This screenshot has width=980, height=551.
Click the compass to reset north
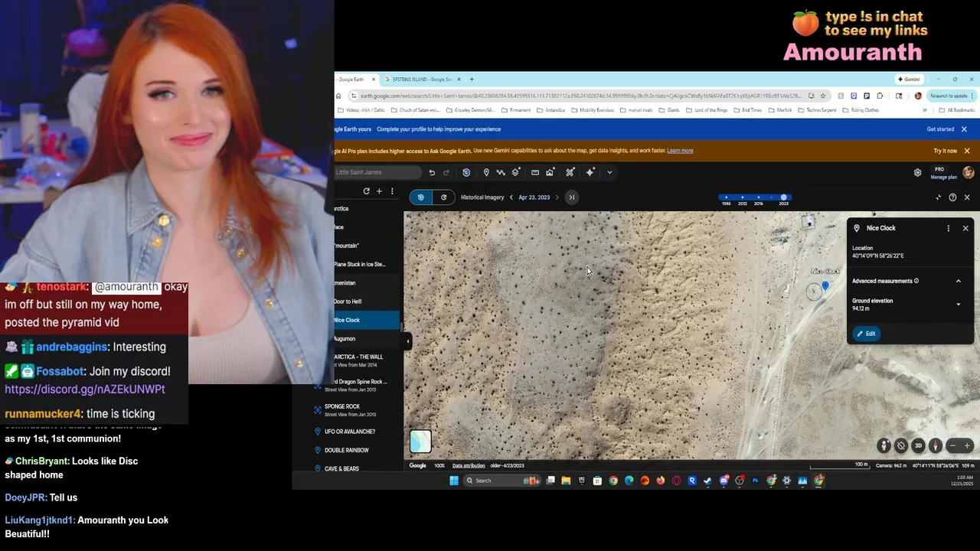[x=935, y=445]
